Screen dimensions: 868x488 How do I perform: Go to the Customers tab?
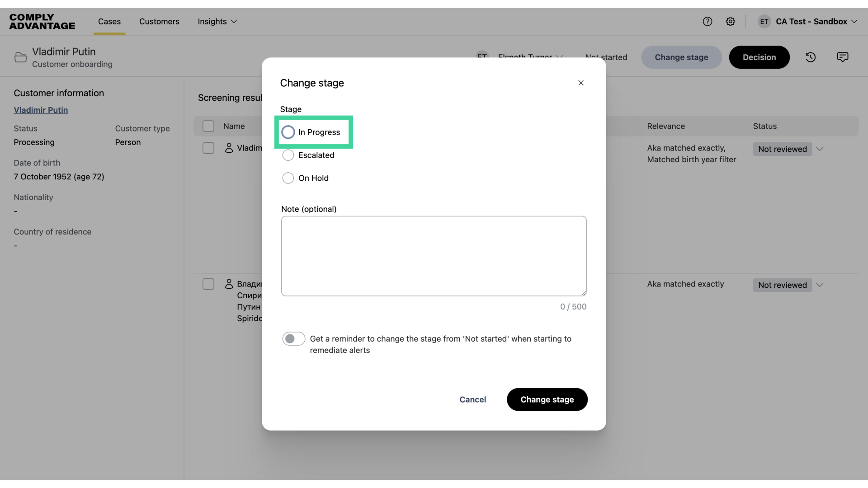[x=159, y=21]
